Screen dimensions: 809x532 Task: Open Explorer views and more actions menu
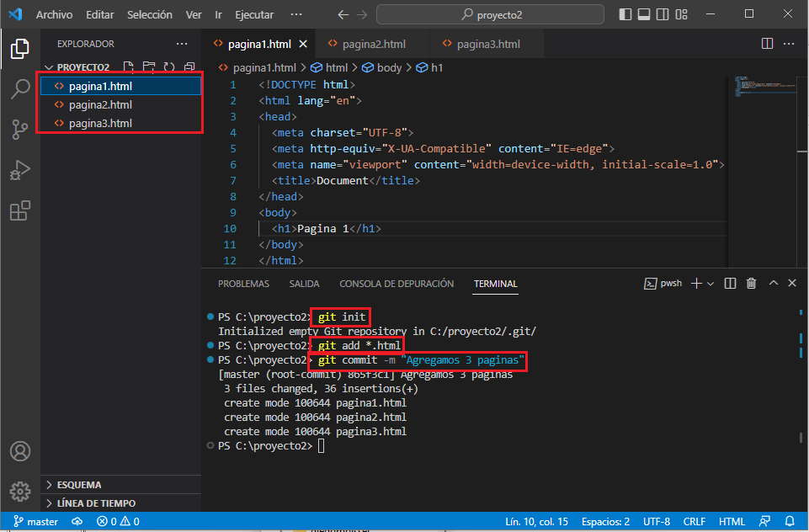pos(182,44)
